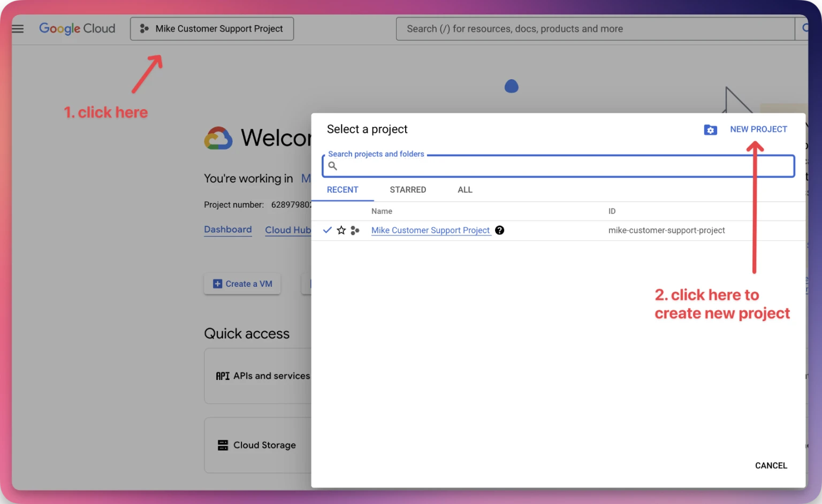Click the magnifier icon in project search
Image resolution: width=822 pixels, height=504 pixels.
coord(332,166)
